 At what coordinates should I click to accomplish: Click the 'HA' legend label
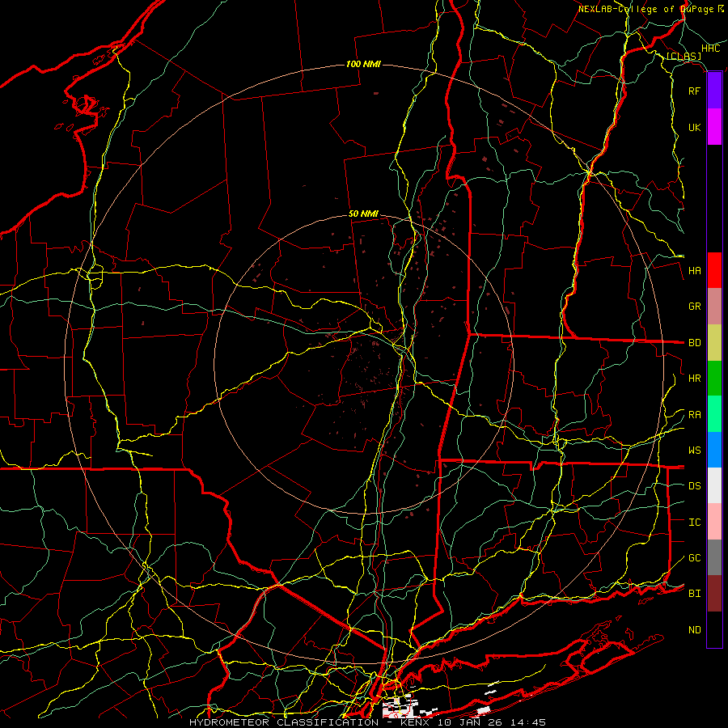(694, 271)
